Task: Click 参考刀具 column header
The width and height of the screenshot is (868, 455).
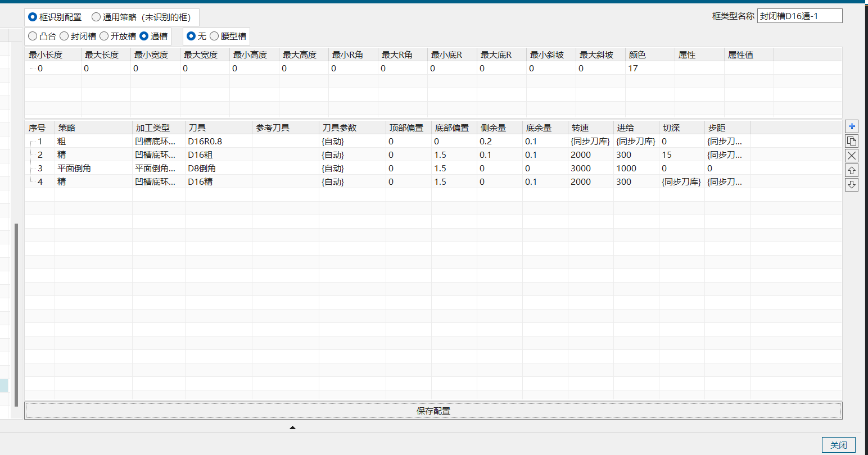Action: click(x=286, y=128)
